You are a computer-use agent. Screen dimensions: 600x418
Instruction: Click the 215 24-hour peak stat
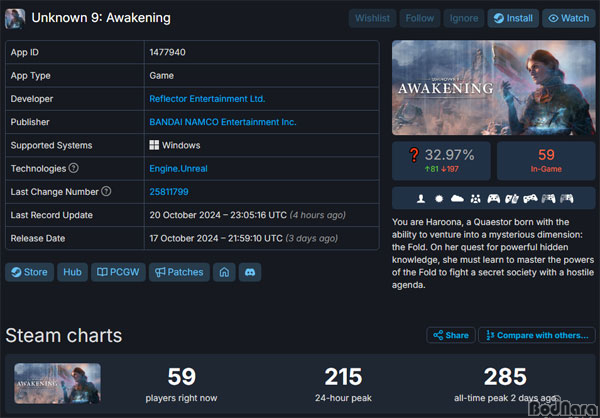pyautogui.click(x=343, y=384)
